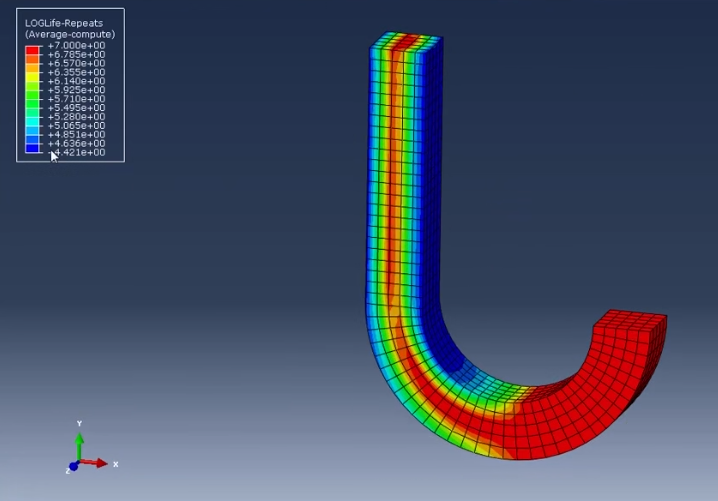Select the +5.710e+00 legend value
The image size is (718, 501).
pos(76,99)
